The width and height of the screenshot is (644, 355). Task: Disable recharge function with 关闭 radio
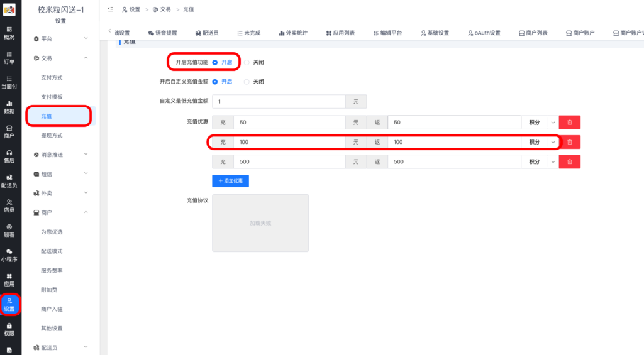pyautogui.click(x=247, y=62)
